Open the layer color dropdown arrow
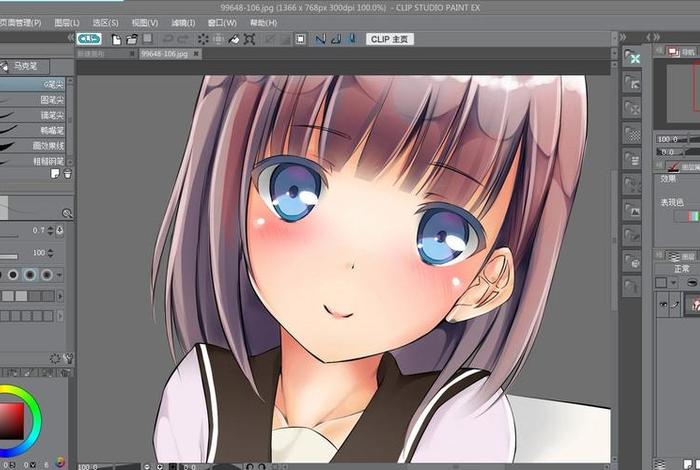This screenshot has width=700, height=470. click(x=673, y=283)
